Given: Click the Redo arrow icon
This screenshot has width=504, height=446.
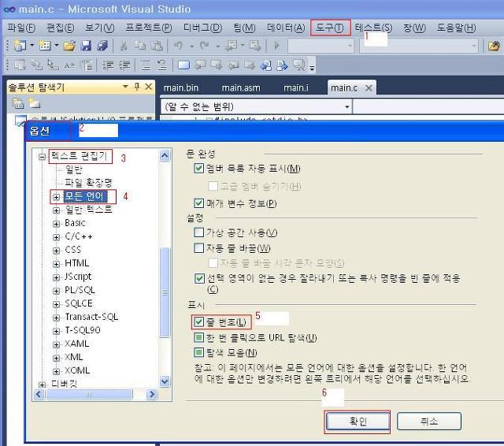Looking at the screenshot, I should click(x=205, y=46).
